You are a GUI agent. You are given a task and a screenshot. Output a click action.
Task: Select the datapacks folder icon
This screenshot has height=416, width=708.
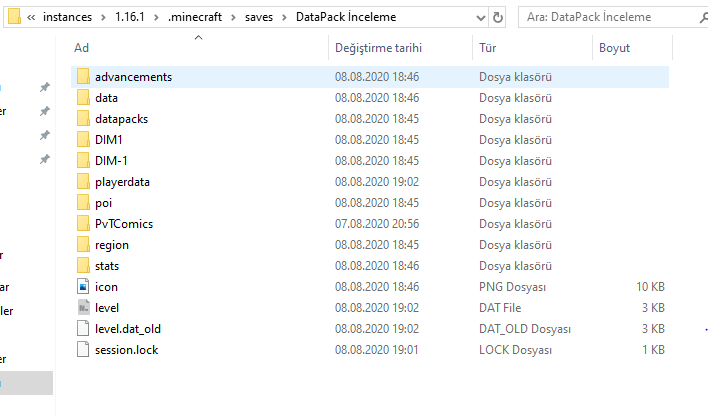pos(83,119)
